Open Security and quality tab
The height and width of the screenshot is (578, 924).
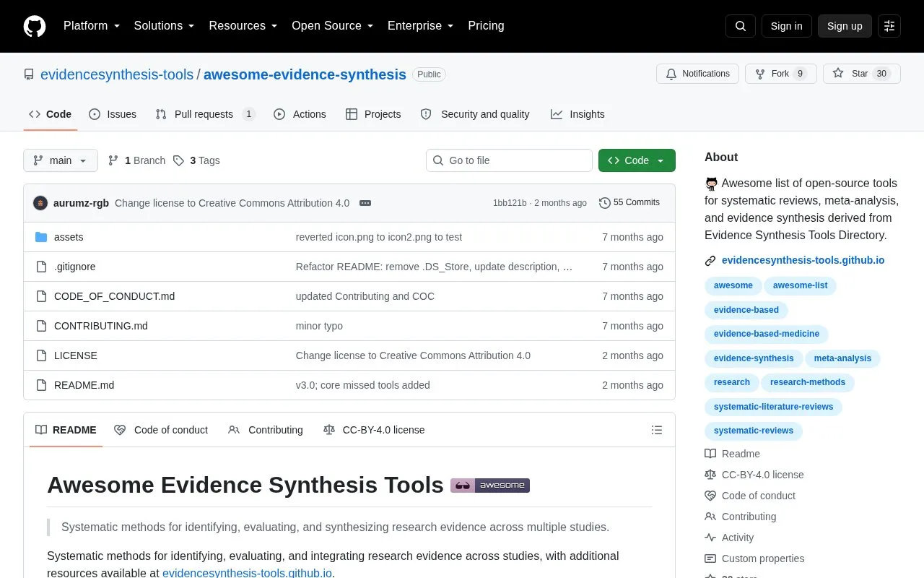(475, 114)
